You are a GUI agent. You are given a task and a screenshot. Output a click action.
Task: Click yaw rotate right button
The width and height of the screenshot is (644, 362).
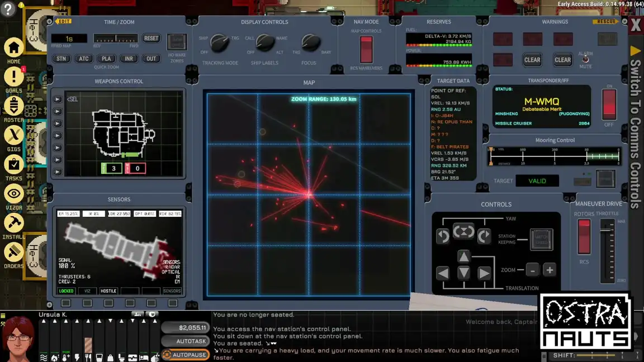(484, 236)
